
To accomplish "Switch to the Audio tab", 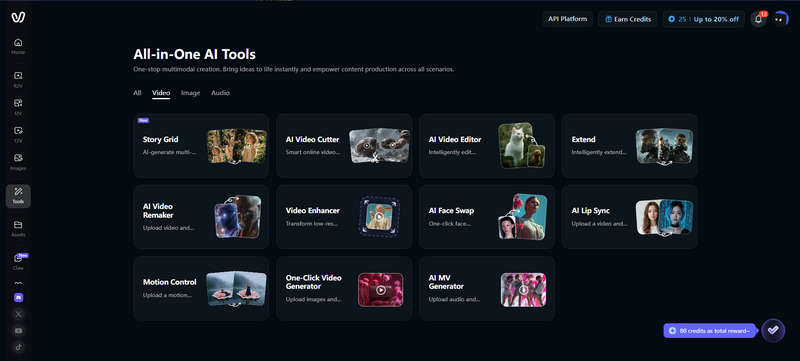I will [x=220, y=93].
